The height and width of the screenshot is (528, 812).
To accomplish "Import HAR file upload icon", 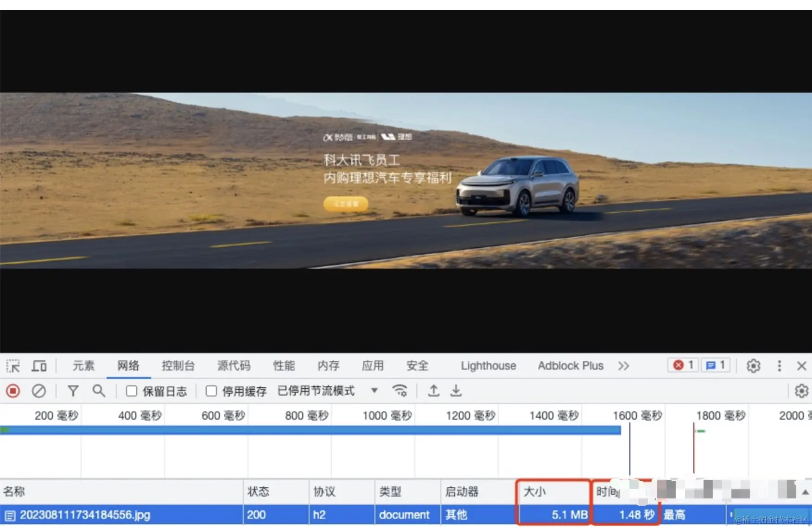I will coord(433,391).
